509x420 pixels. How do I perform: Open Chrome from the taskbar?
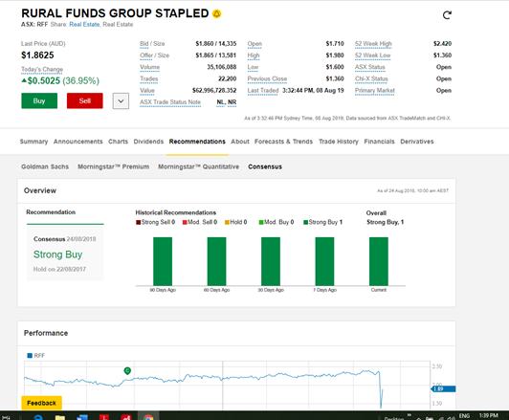click(x=148, y=417)
